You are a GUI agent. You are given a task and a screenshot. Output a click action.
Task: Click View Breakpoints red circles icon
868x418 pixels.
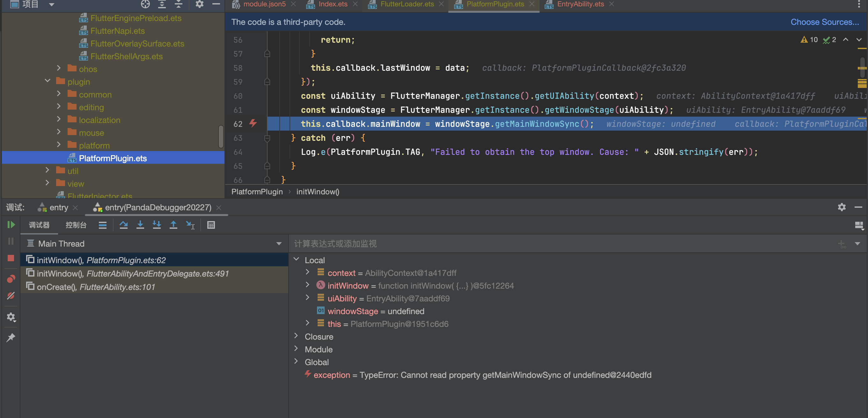11,279
